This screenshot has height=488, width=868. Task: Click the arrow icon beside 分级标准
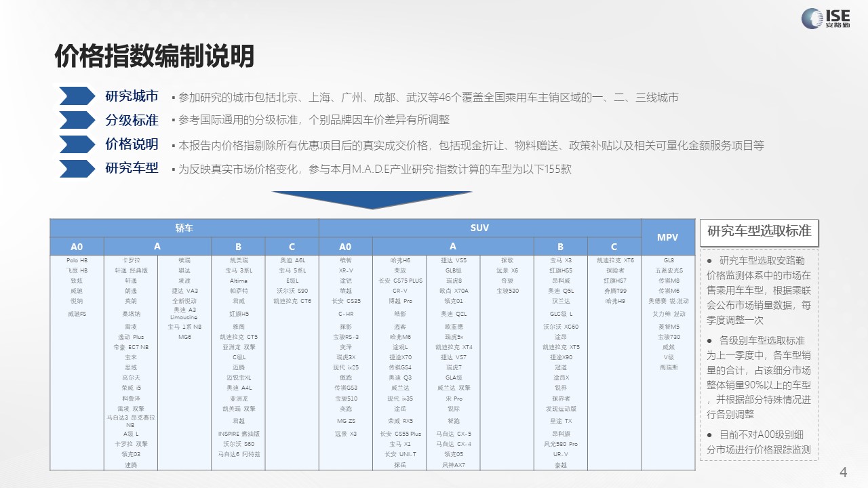point(77,120)
